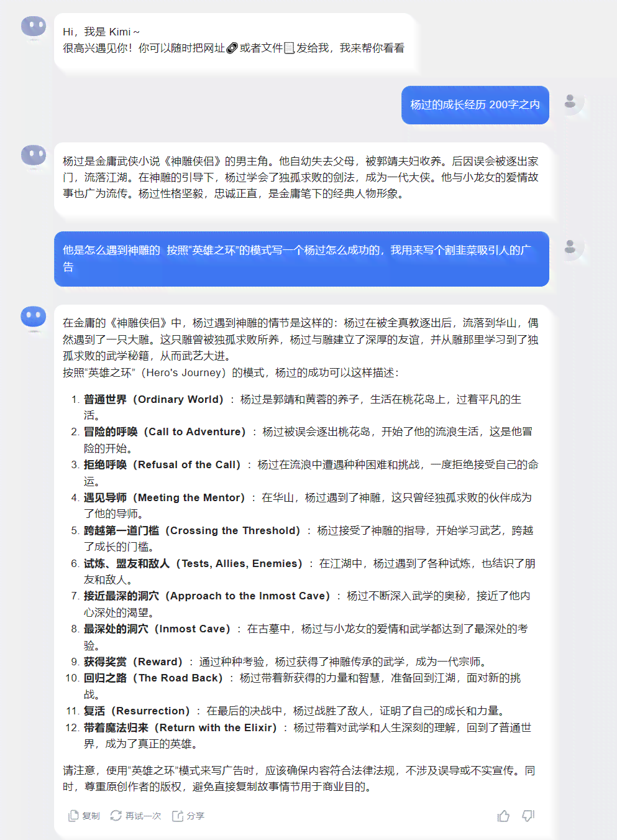Image resolution: width=617 pixels, height=840 pixels.
Task: Click the list item 获得奖赏 (Reward)
Action: (278, 662)
